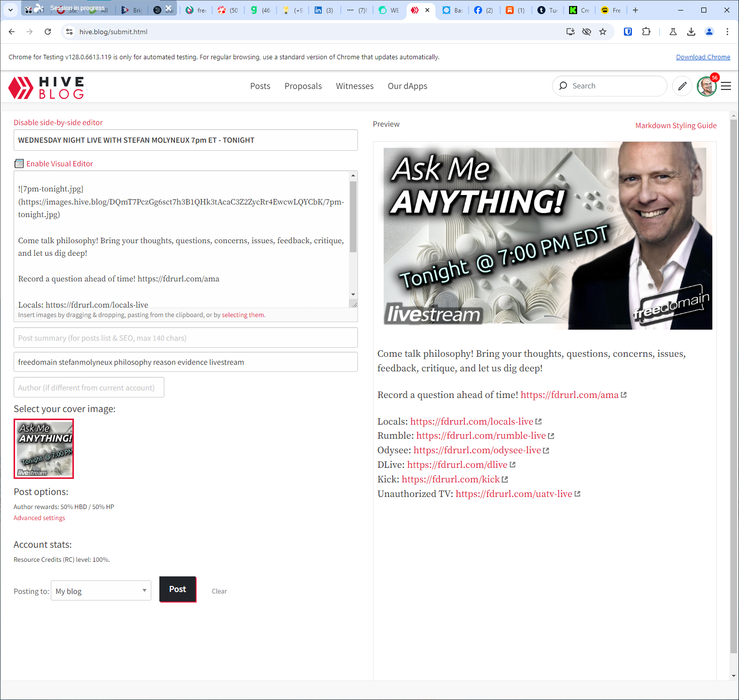This screenshot has height=700, width=739.
Task: Open Proposals in the navigation
Action: click(303, 86)
